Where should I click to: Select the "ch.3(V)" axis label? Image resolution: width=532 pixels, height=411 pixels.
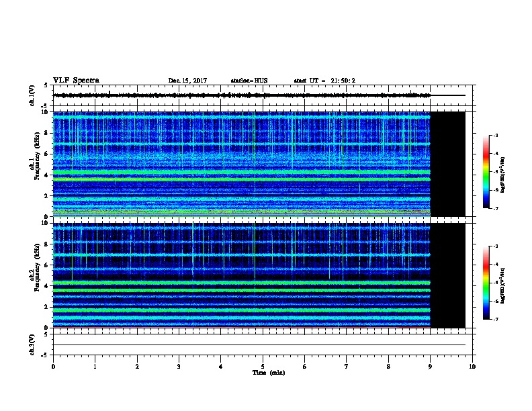pos(32,345)
